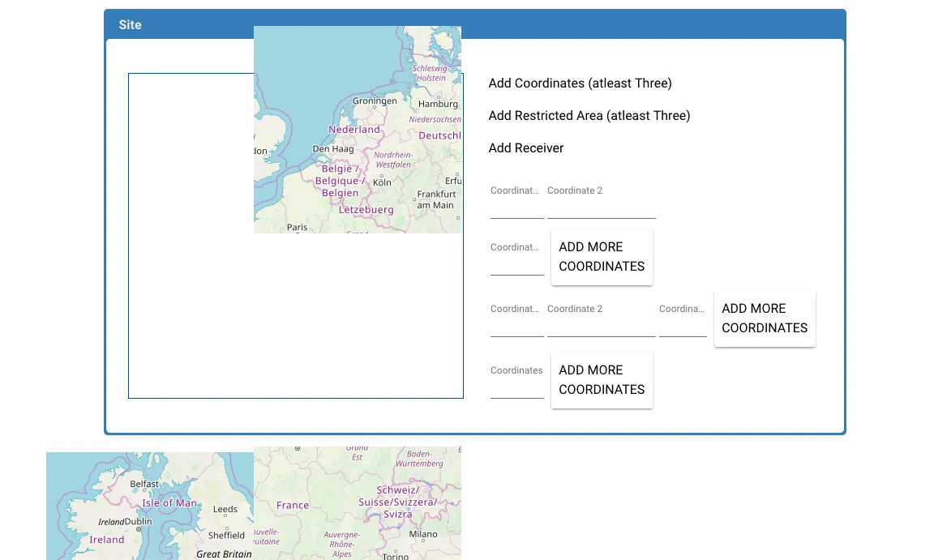
Task: Focus the lower Coordinate 2 field in the three-field row
Action: pyautogui.click(x=601, y=321)
